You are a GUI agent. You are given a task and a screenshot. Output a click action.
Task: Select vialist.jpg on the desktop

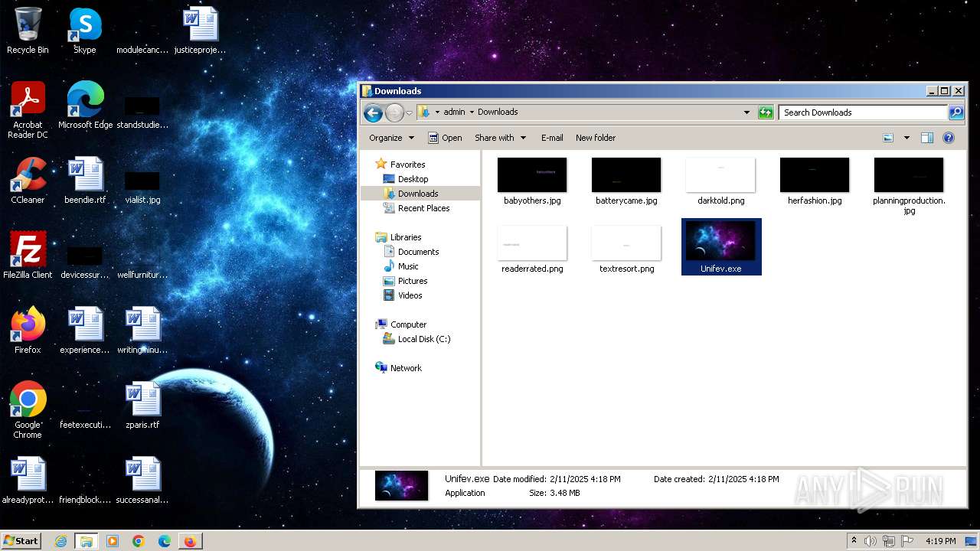click(x=142, y=185)
